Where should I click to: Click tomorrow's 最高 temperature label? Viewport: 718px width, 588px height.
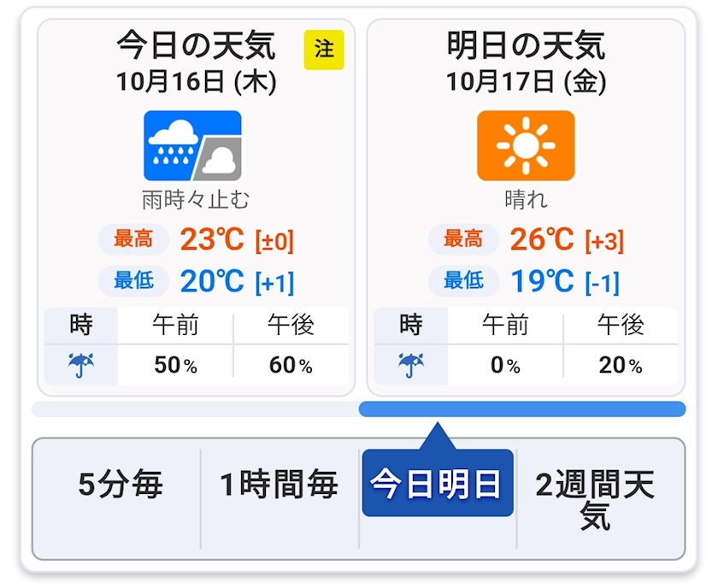pyautogui.click(x=463, y=239)
